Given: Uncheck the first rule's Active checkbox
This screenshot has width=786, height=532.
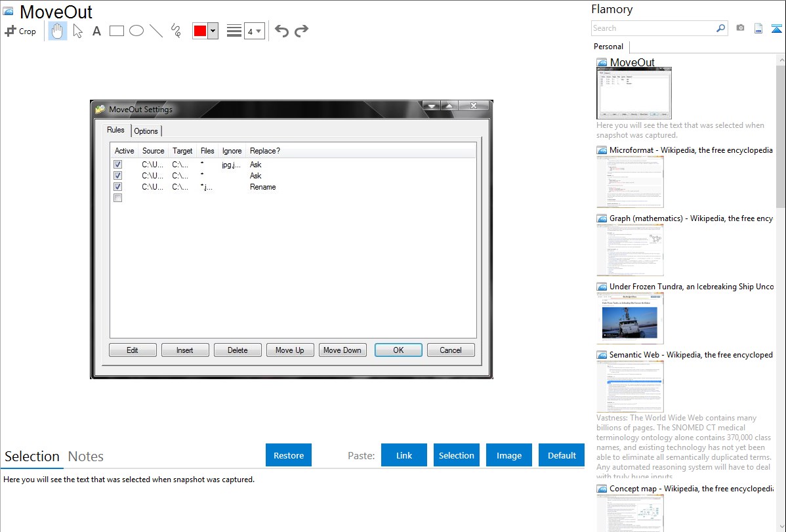Looking at the screenshot, I should 118,165.
